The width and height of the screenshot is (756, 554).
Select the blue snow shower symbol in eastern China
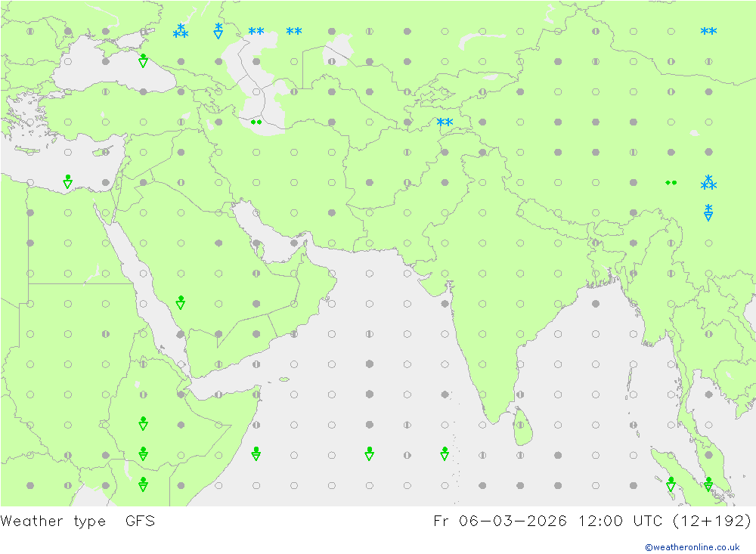[x=708, y=212]
